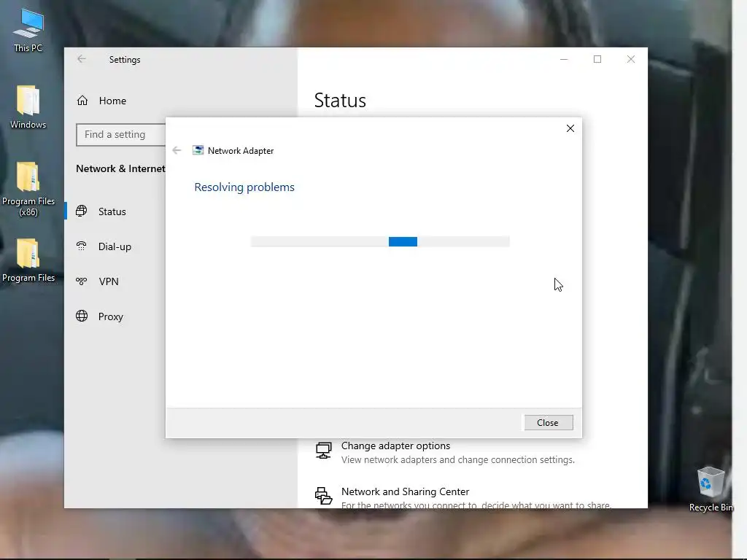This screenshot has height=560, width=747.
Task: Select Dial-up in the sidebar
Action: (x=115, y=246)
